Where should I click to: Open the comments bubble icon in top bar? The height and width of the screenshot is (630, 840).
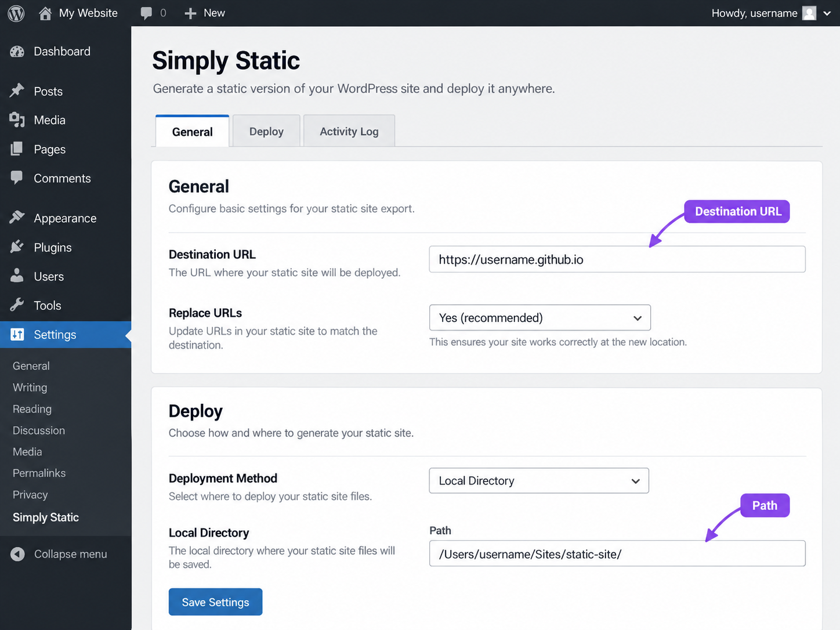(x=146, y=13)
